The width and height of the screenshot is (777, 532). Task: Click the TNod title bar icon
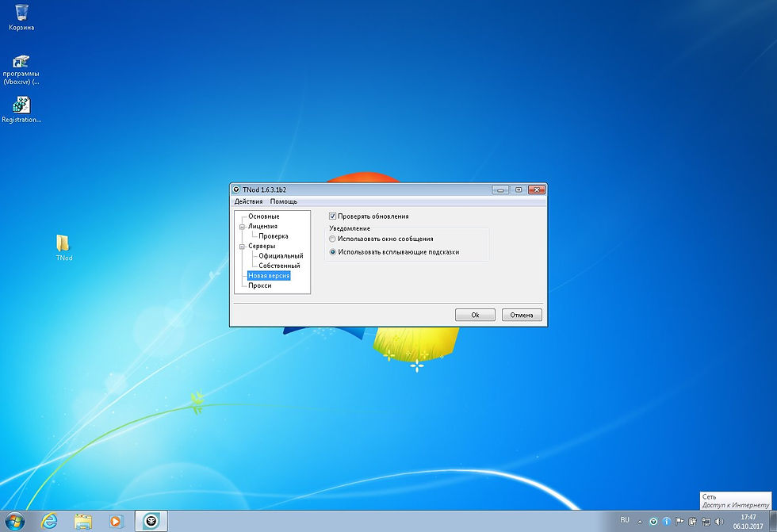point(236,189)
